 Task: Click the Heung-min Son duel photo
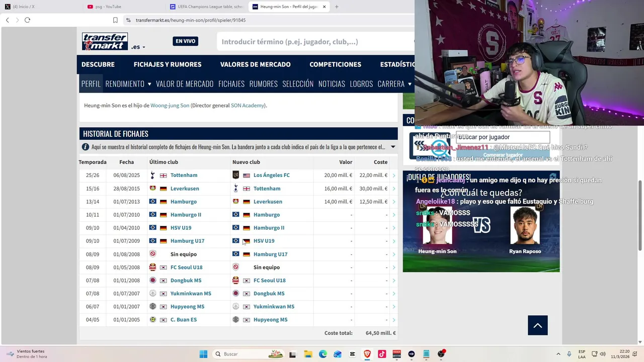(437, 225)
